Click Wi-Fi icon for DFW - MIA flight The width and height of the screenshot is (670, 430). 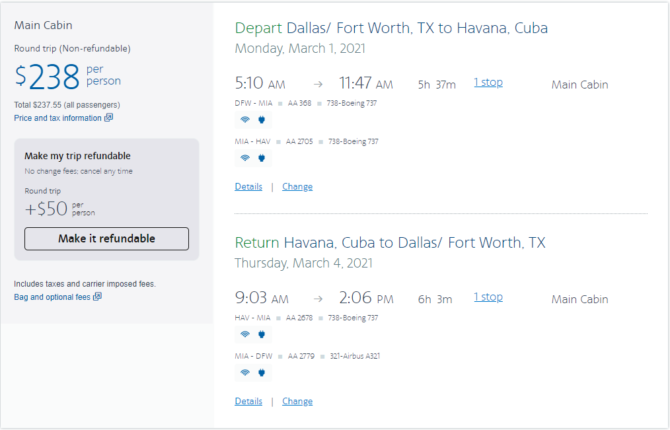tap(244, 119)
